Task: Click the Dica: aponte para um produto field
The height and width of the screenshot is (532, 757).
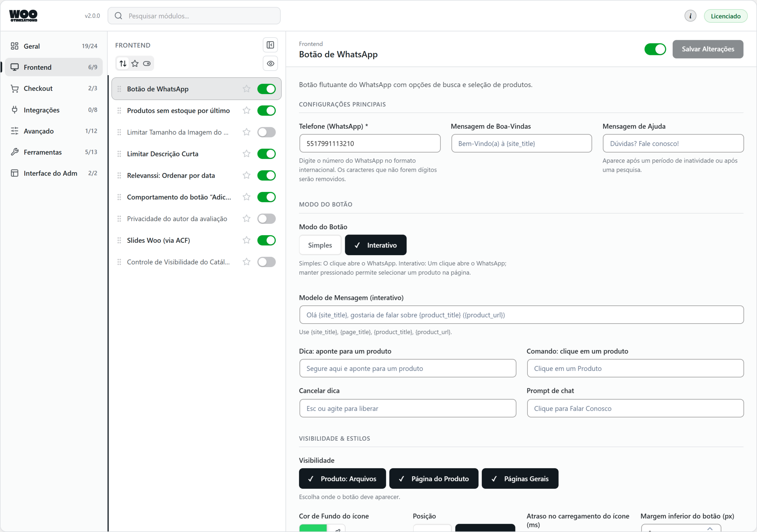Action: coord(407,368)
